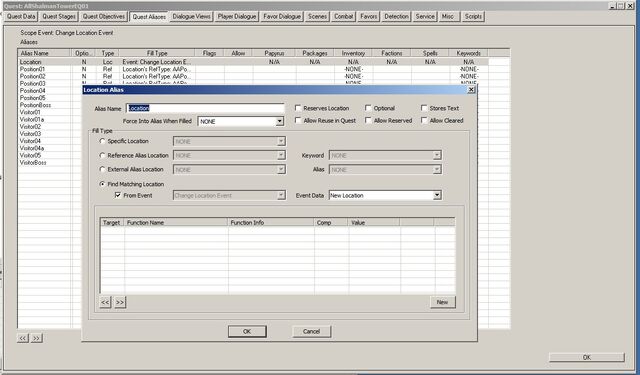Image resolution: width=640 pixels, height=375 pixels.
Task: Open the Alias dropdown
Action: click(437, 170)
